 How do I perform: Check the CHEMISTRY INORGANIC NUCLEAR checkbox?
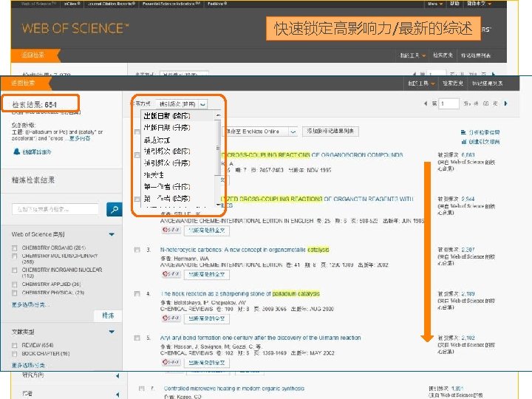click(x=14, y=270)
